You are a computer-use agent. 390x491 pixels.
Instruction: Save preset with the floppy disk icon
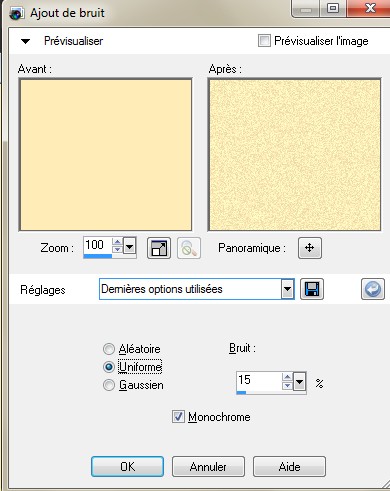pyautogui.click(x=312, y=289)
